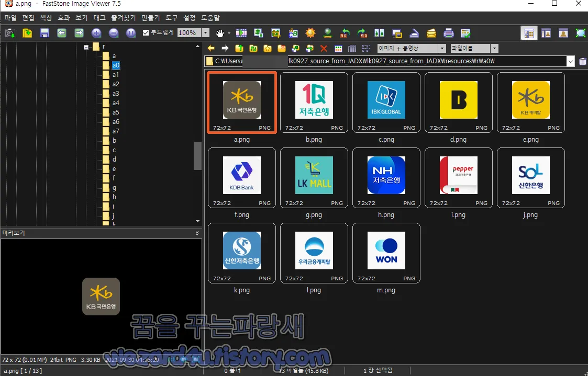Viewport: 588px width, 376px height.
Task: Rotate image left 90 degrees
Action: pyautogui.click(x=345, y=33)
